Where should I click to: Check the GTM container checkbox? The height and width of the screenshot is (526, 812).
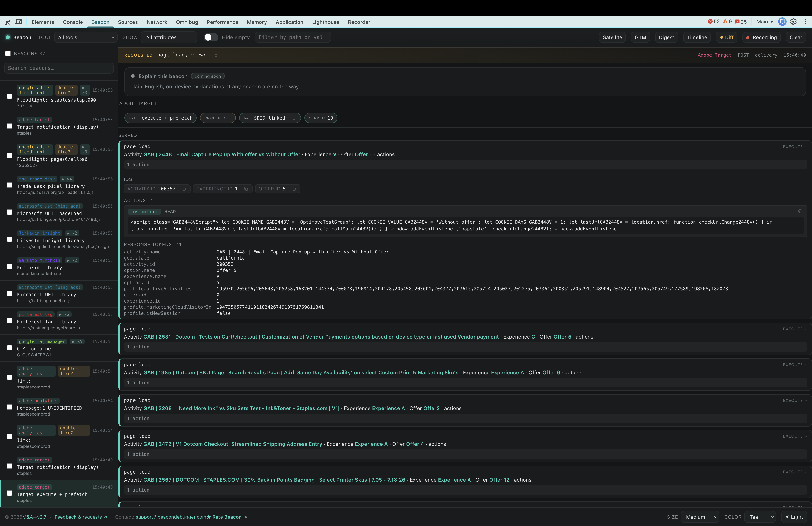pyautogui.click(x=10, y=348)
